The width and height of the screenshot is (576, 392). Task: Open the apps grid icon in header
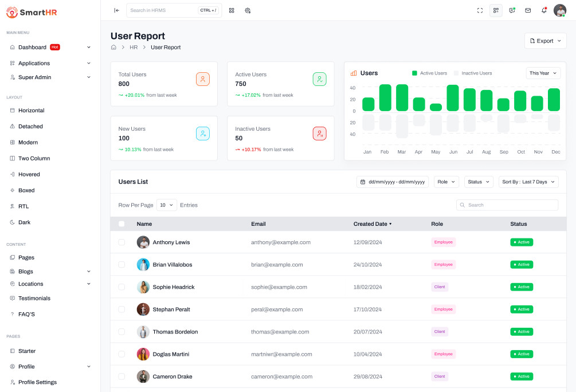[232, 10]
